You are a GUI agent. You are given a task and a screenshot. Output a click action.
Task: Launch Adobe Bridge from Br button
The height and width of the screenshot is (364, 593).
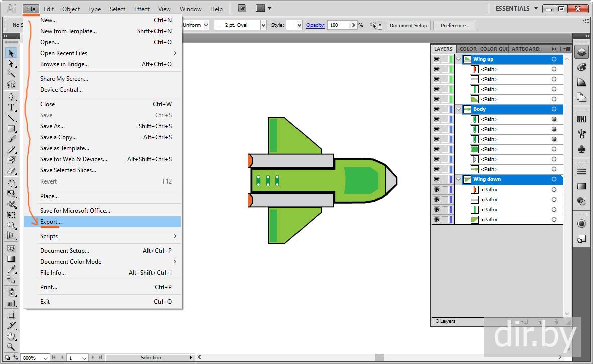click(x=242, y=8)
